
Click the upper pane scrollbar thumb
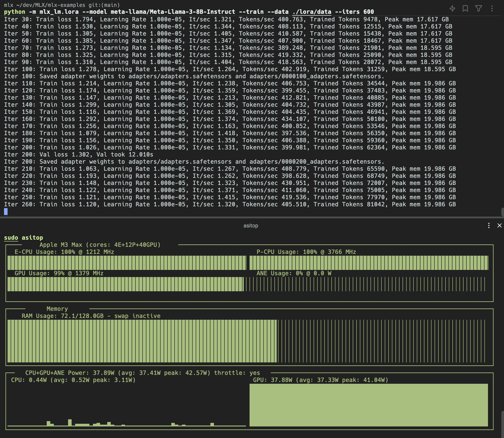pos(502,212)
